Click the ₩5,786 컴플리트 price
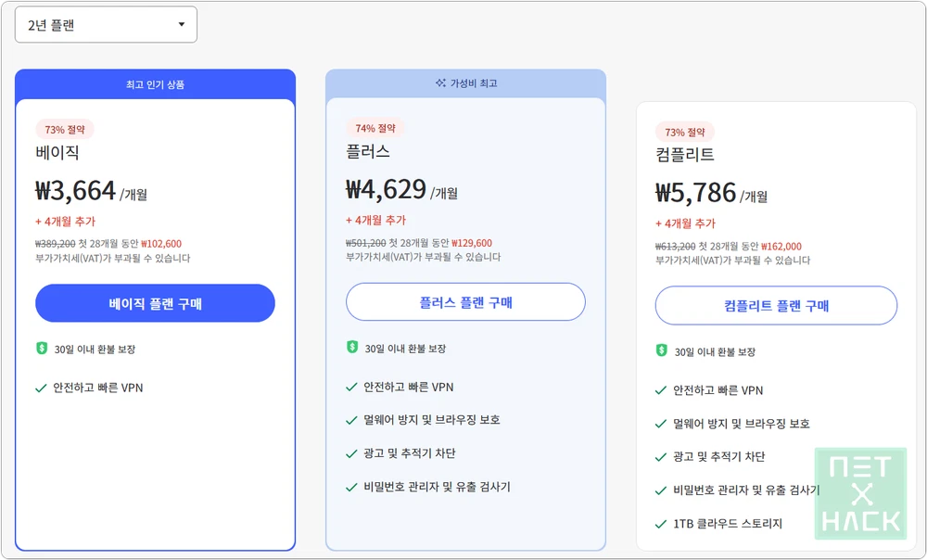The height and width of the screenshot is (560, 927). (696, 193)
